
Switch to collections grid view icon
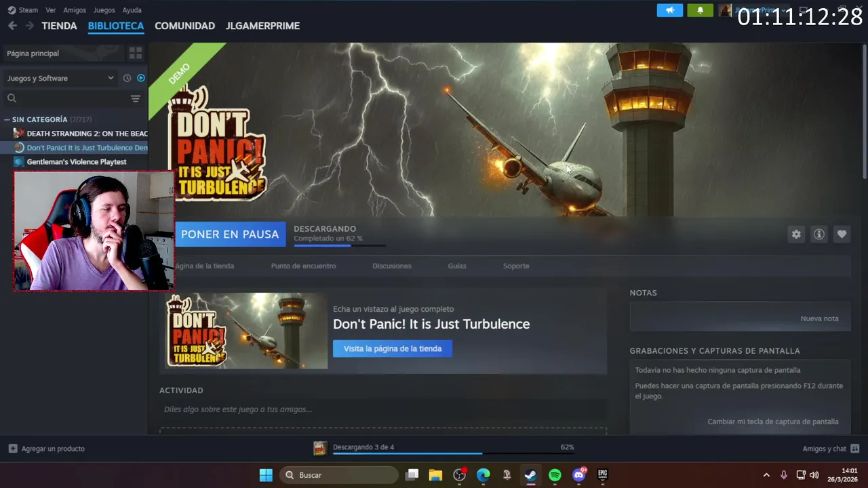point(136,53)
